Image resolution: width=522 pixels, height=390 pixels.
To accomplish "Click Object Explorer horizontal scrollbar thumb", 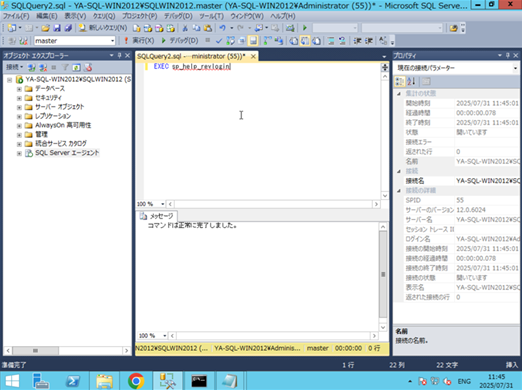I will (35, 351).
